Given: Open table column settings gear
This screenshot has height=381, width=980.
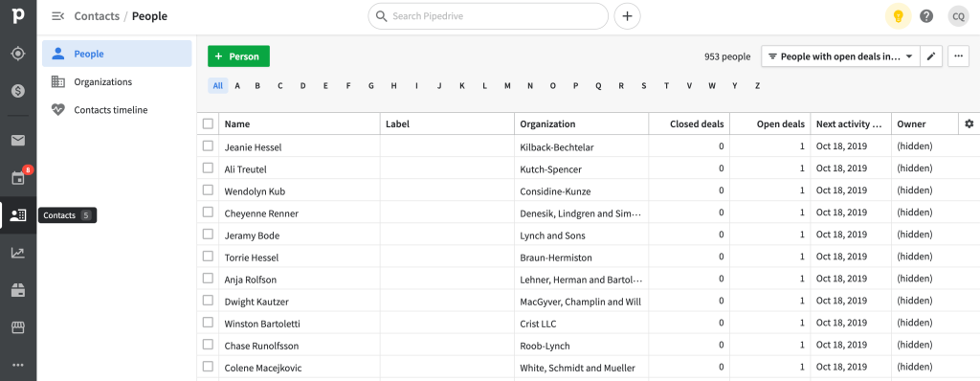Looking at the screenshot, I should click(969, 123).
